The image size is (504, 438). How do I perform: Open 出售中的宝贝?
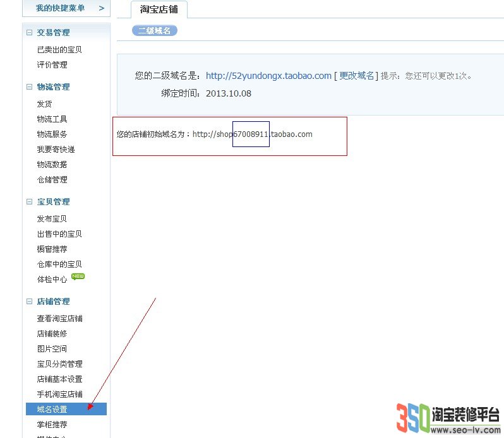point(59,234)
